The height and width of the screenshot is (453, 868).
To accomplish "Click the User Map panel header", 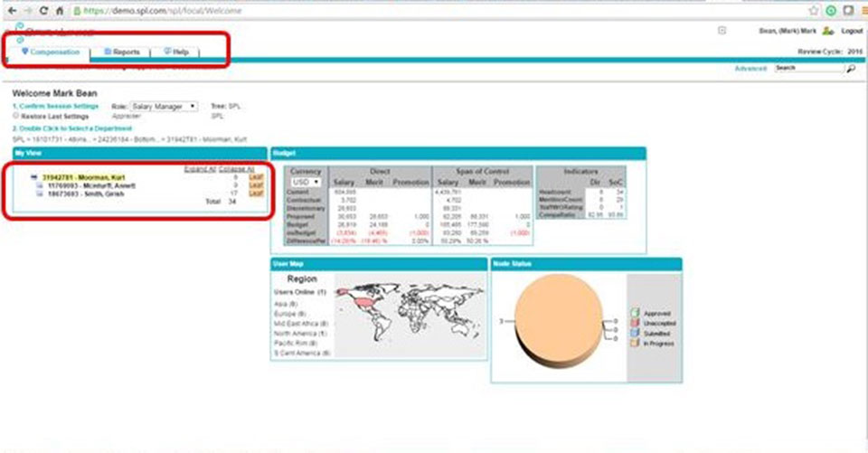I will [x=379, y=264].
